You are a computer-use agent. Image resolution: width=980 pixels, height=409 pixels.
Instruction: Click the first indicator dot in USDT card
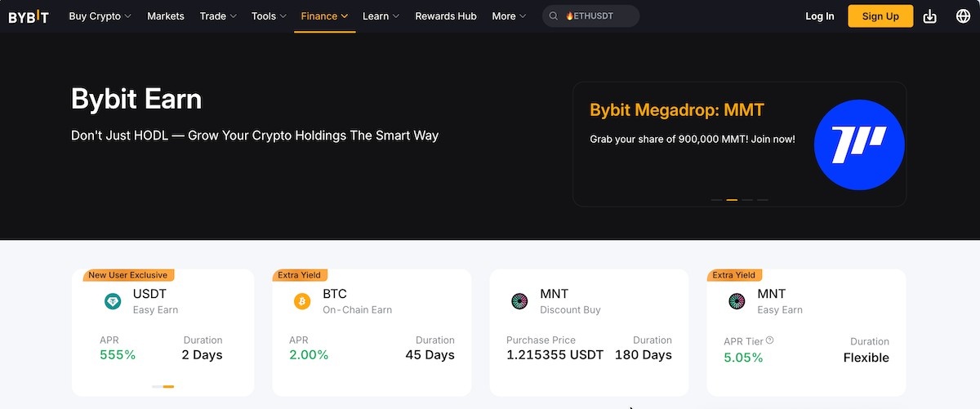(x=156, y=386)
